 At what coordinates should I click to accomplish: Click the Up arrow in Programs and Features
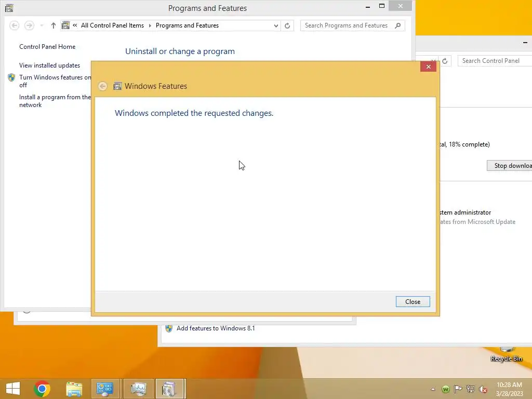click(x=54, y=25)
